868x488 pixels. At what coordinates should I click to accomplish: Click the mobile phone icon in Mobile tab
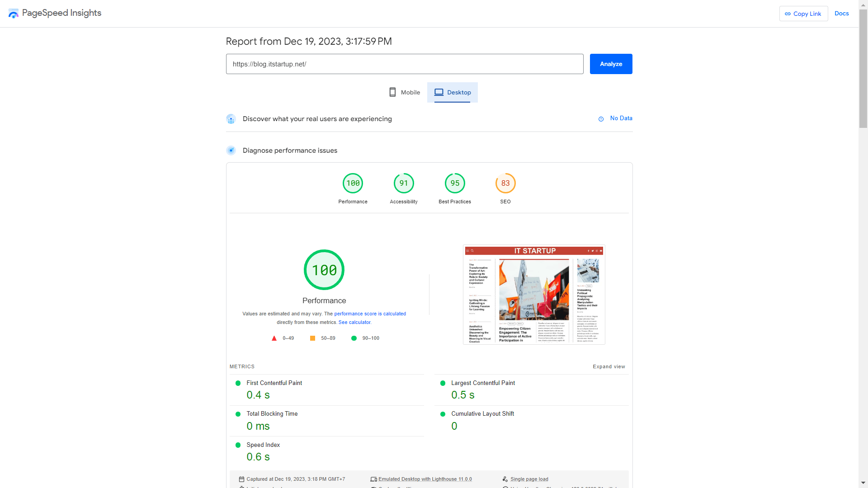pos(392,92)
